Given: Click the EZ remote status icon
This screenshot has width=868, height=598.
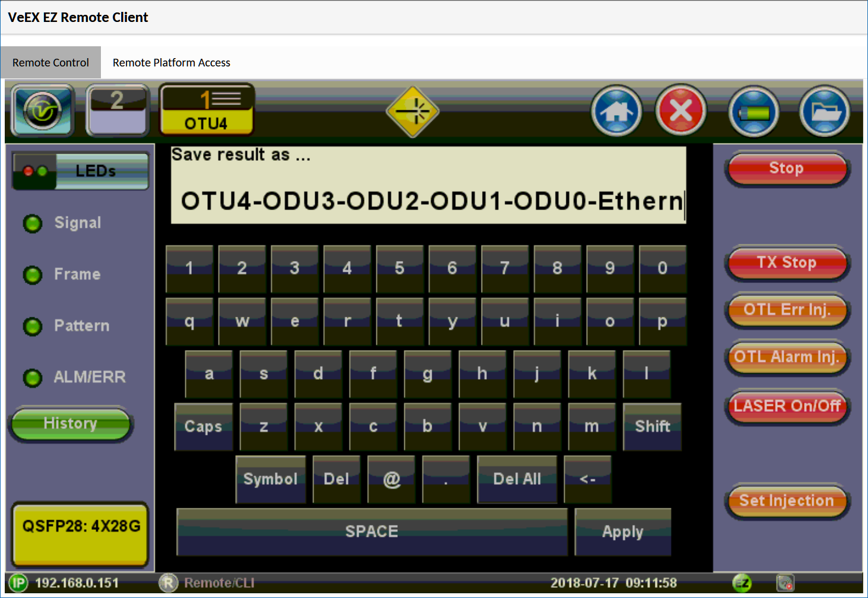Looking at the screenshot, I should click(x=742, y=583).
